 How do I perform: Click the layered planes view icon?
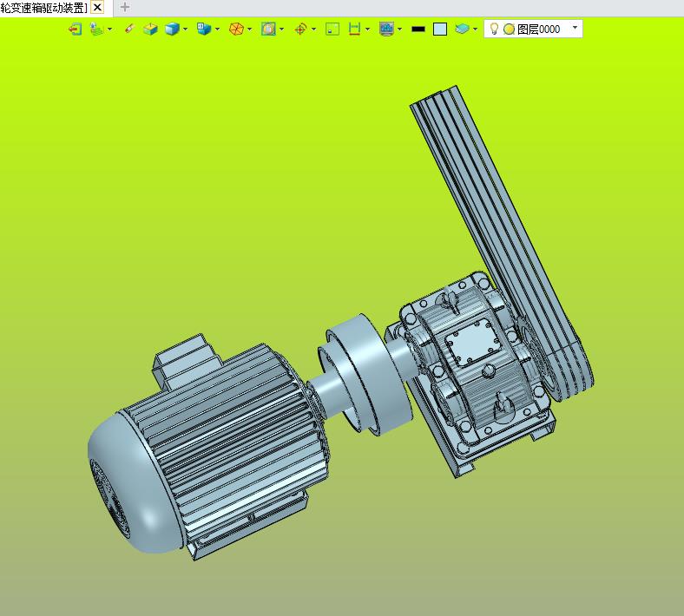(x=97, y=29)
